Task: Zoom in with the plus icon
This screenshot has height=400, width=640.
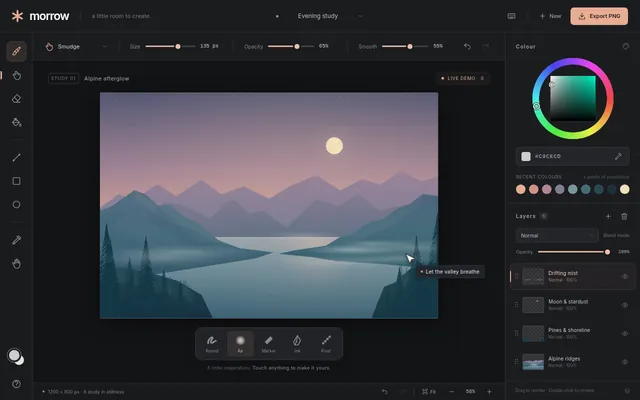Action: click(489, 391)
